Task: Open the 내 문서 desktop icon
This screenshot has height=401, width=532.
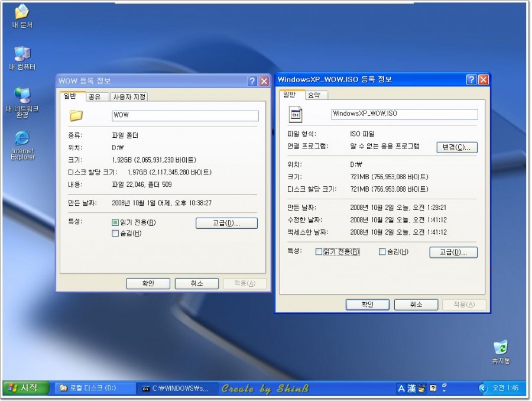Action: 22,16
